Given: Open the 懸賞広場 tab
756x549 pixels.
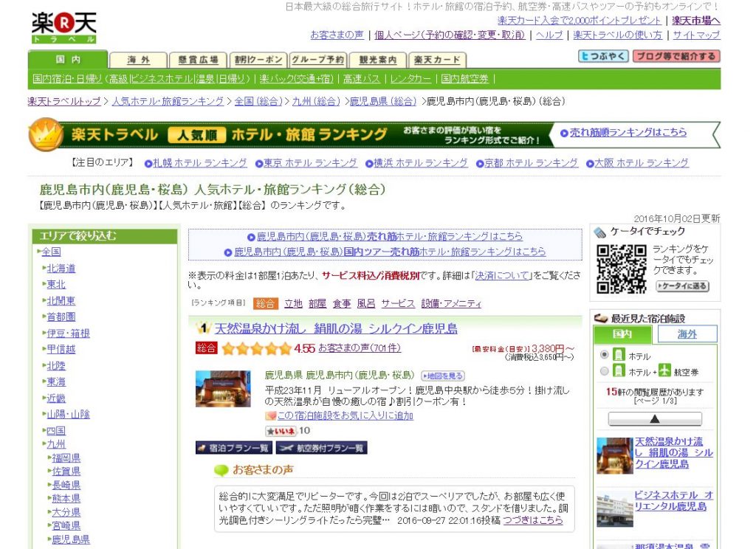Looking at the screenshot, I should pos(198,60).
